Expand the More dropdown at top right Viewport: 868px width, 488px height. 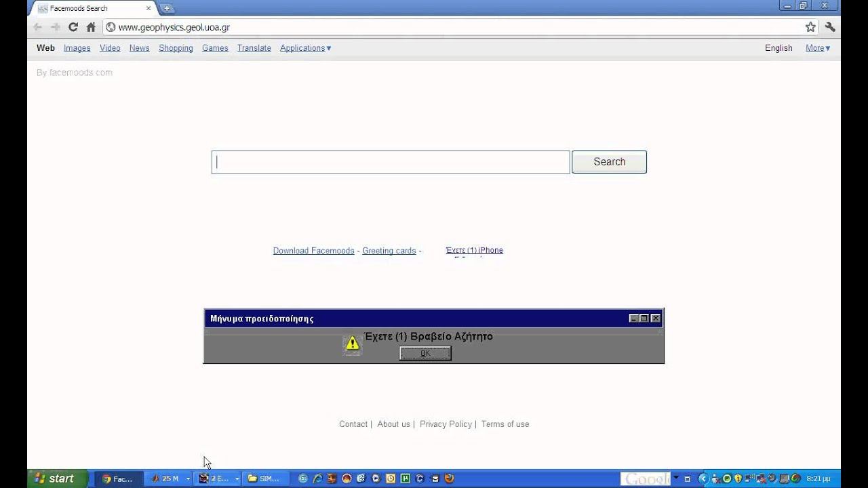pyautogui.click(x=818, y=48)
